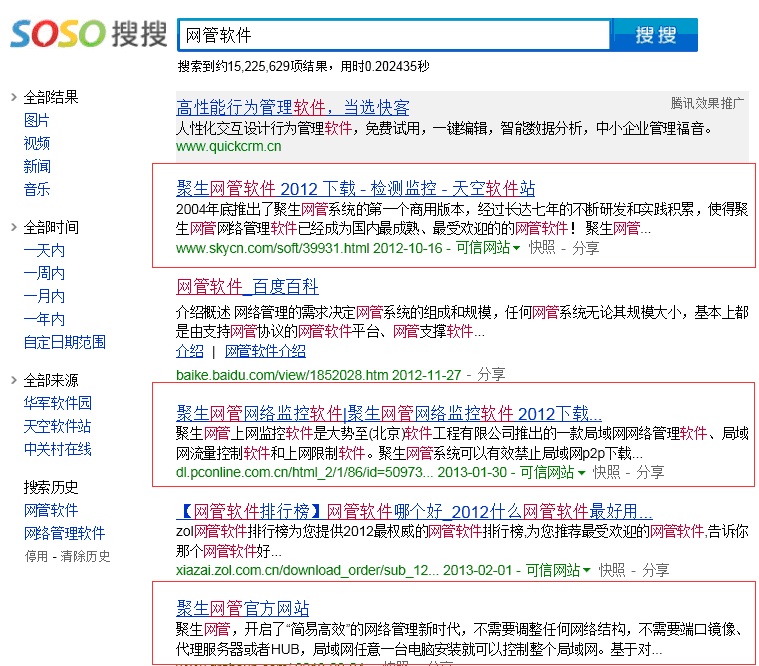Click the www.quickcrm.cn URL

[228, 147]
